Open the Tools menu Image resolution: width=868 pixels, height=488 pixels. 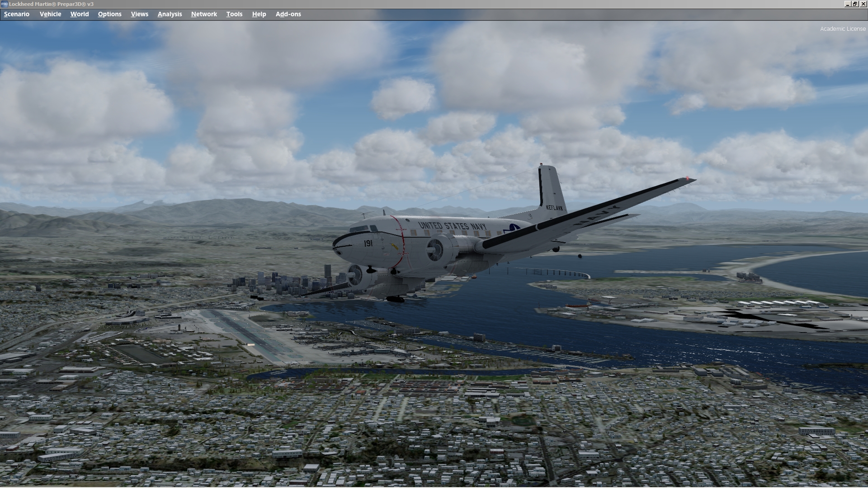pos(234,14)
